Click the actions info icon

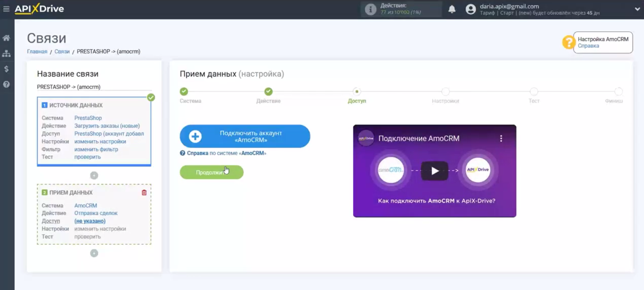pos(371,9)
